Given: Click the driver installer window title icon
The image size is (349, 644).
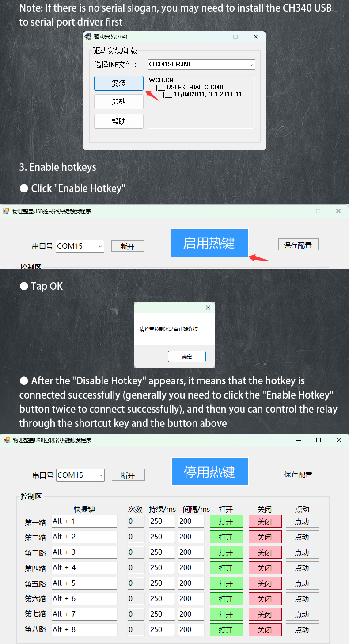Looking at the screenshot, I should [x=88, y=37].
